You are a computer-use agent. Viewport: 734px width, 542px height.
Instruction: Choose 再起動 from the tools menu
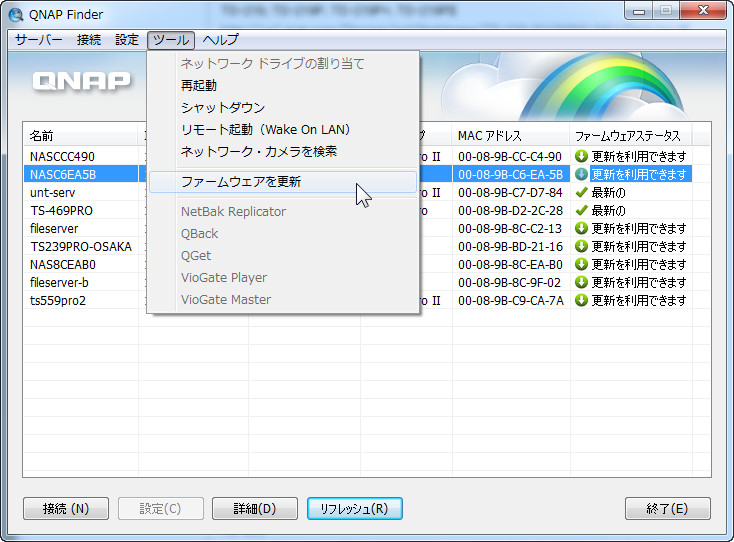[283, 85]
